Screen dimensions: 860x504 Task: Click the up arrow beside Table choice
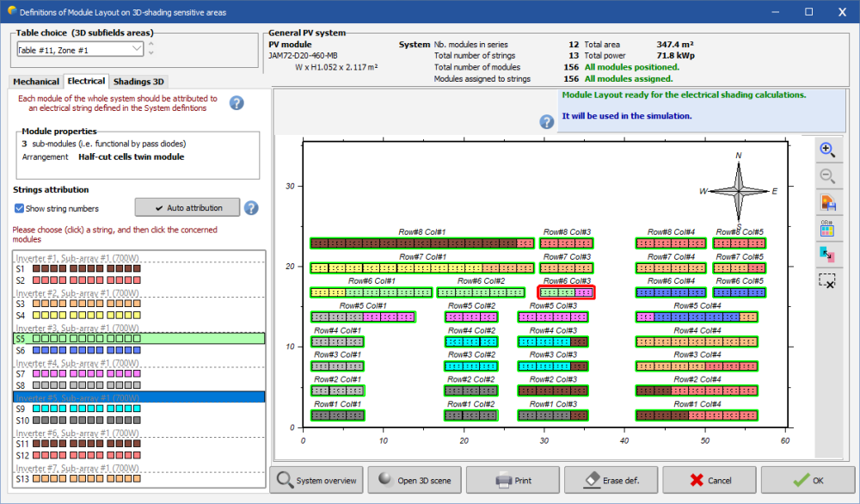pyautogui.click(x=152, y=44)
